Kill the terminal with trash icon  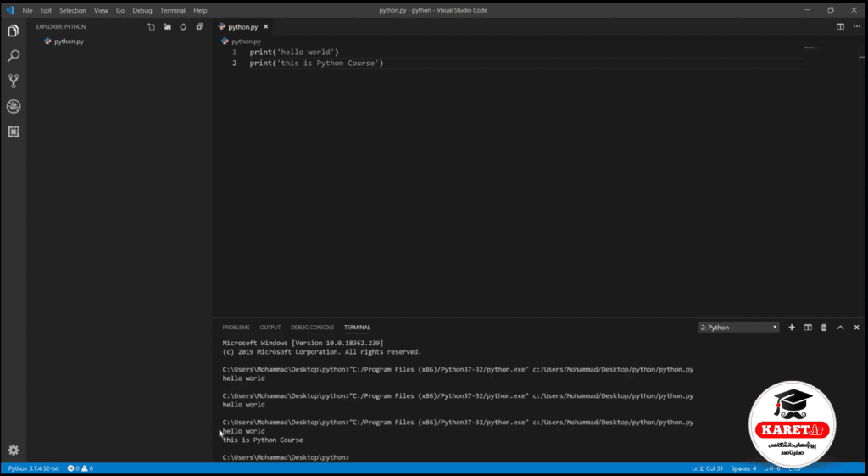coord(824,328)
